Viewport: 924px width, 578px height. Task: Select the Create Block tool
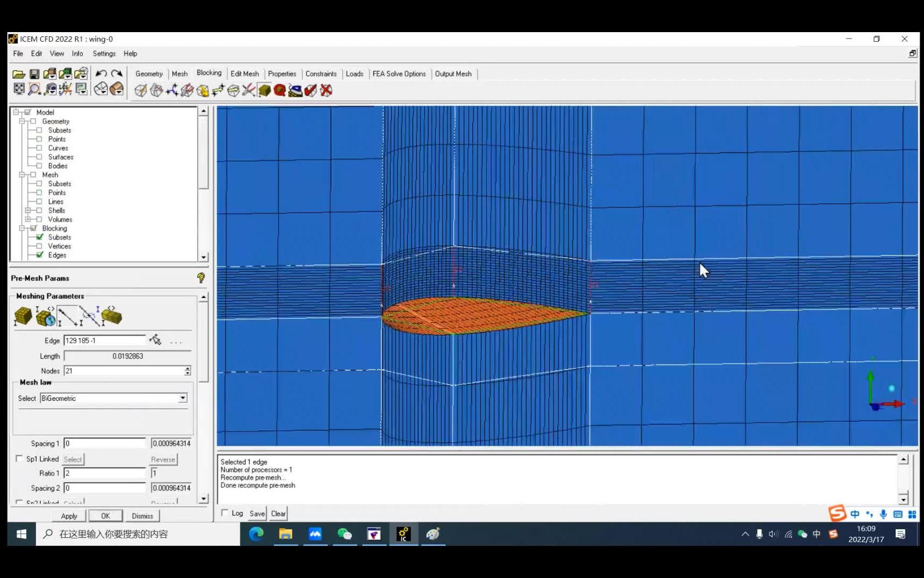pyautogui.click(x=141, y=91)
